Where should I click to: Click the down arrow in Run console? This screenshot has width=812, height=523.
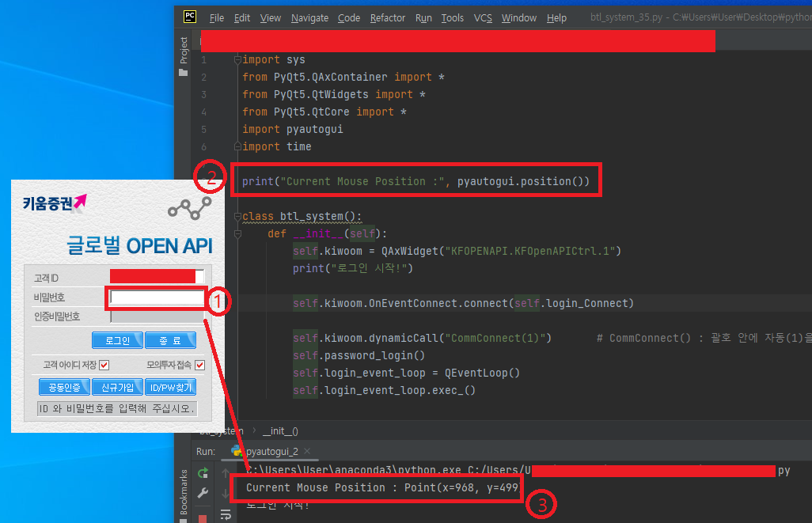click(x=226, y=494)
